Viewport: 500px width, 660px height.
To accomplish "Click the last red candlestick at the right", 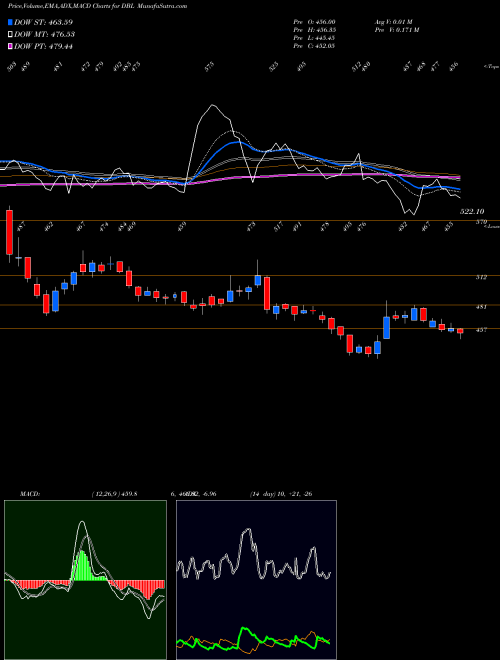I will [460, 331].
